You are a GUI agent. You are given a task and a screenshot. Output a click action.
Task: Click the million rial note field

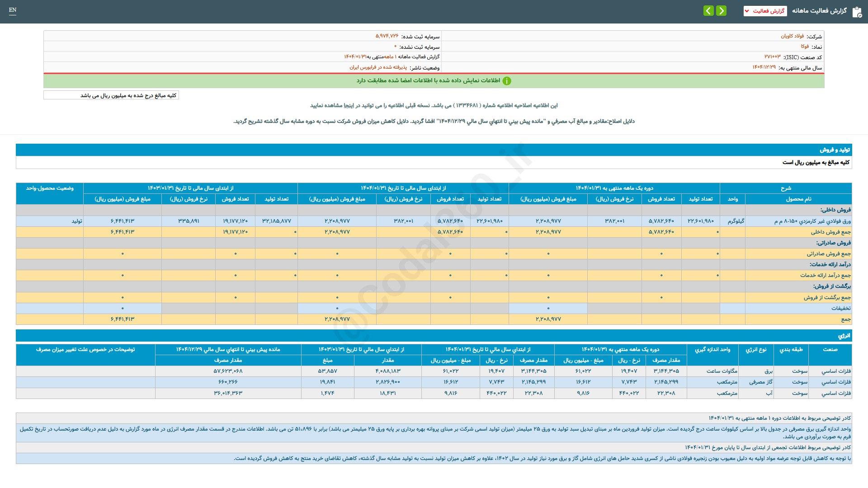click(x=111, y=95)
